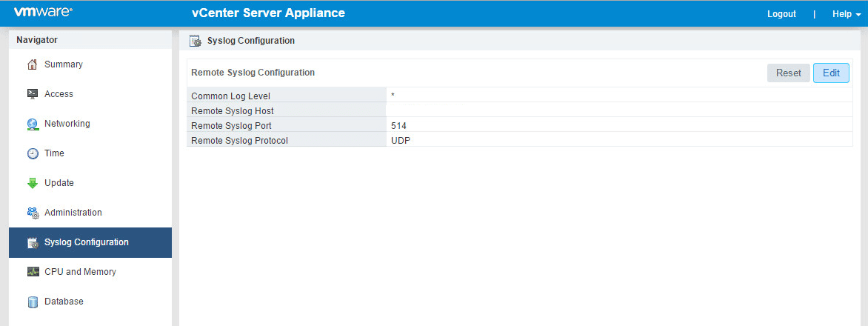Click the Time clock icon

(x=33, y=153)
